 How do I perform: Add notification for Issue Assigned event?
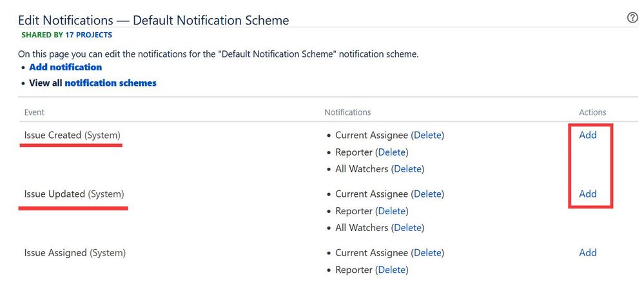(588, 252)
